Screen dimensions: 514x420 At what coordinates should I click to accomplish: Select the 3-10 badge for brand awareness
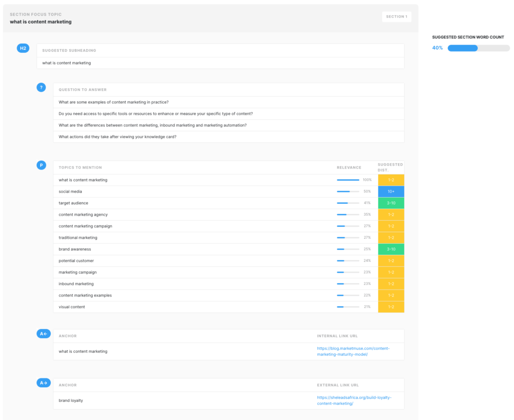click(x=391, y=249)
